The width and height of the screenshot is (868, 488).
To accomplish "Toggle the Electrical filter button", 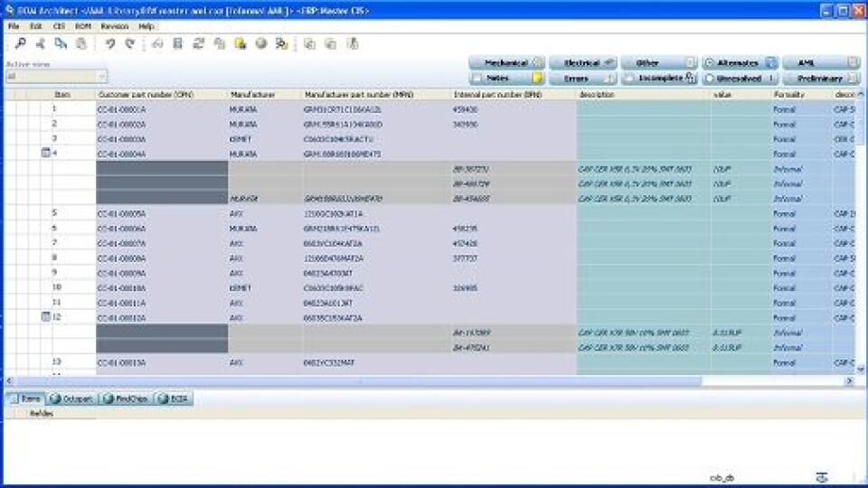I will tap(583, 62).
